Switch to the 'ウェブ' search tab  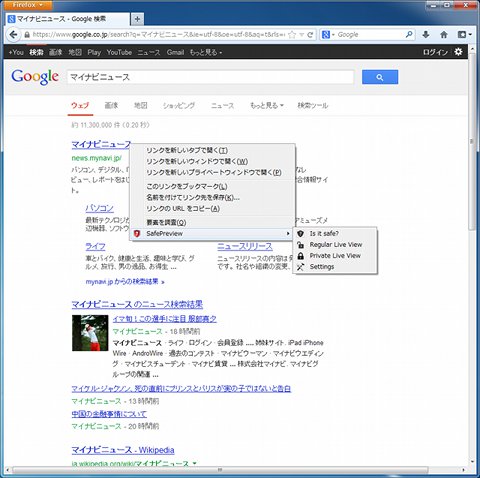pos(80,106)
